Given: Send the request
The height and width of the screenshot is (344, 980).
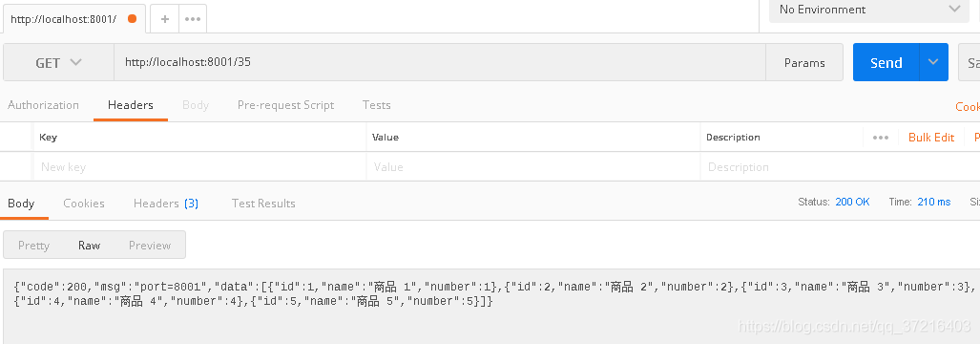Looking at the screenshot, I should (886, 62).
